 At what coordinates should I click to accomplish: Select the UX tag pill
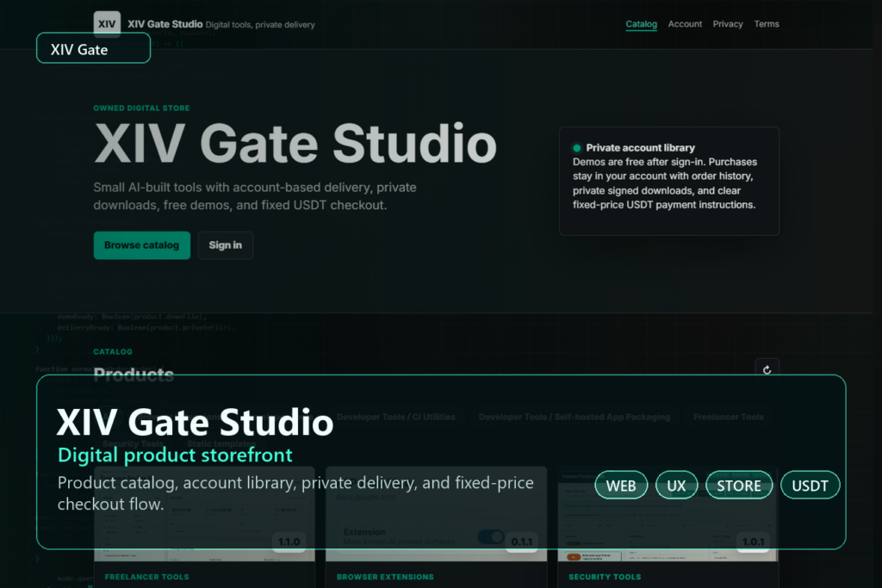677,486
